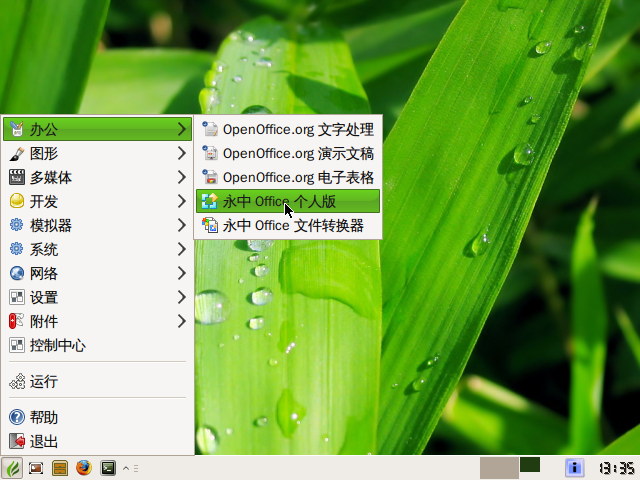This screenshot has width=640, height=480.
Task: Click the show desktop taskbar icon
Action: click(36, 468)
